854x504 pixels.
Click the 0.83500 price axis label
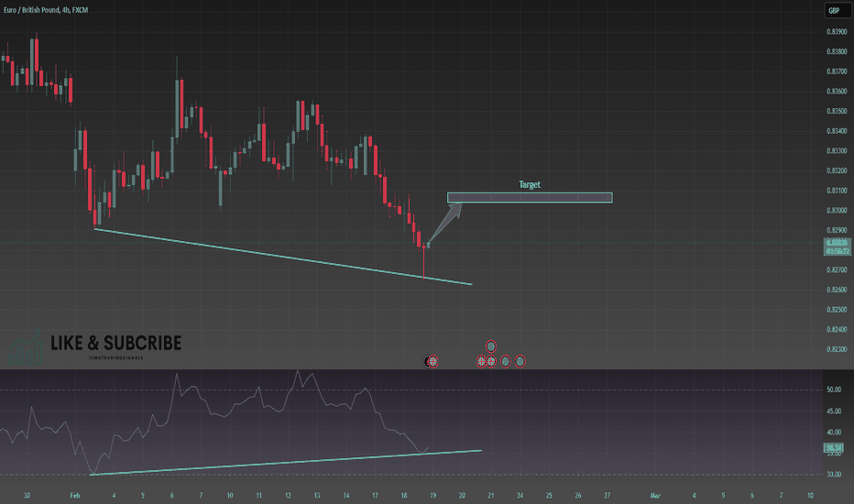(x=837, y=111)
